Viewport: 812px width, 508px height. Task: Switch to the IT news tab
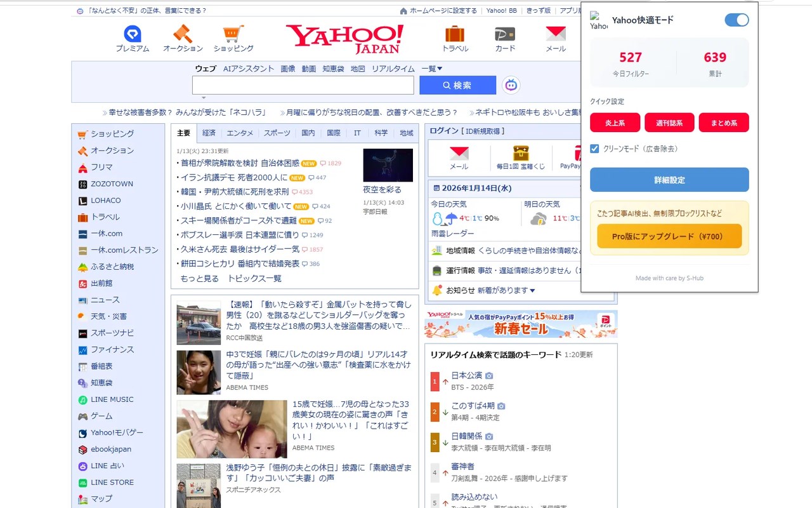[357, 133]
